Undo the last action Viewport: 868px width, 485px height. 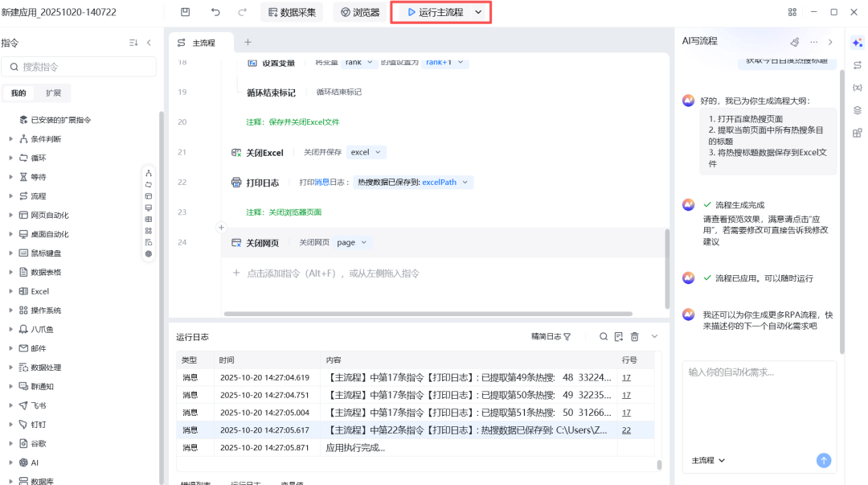215,12
